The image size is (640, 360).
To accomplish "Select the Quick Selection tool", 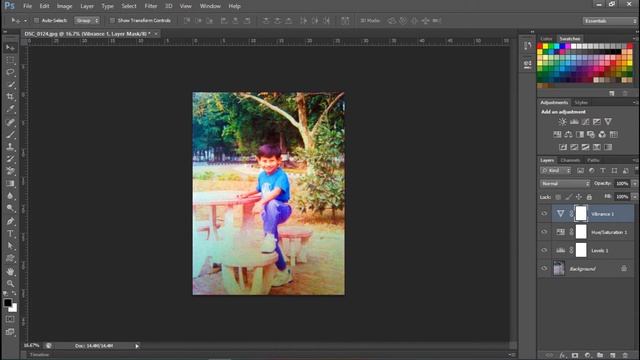I will [x=10, y=84].
